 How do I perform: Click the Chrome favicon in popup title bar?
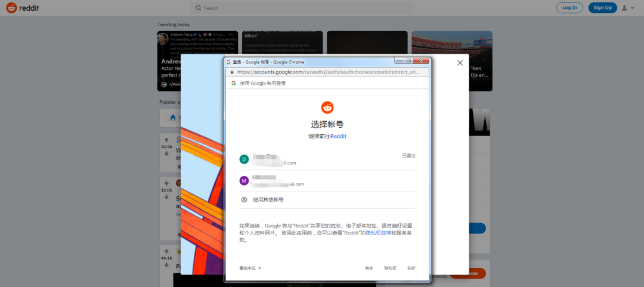228,62
